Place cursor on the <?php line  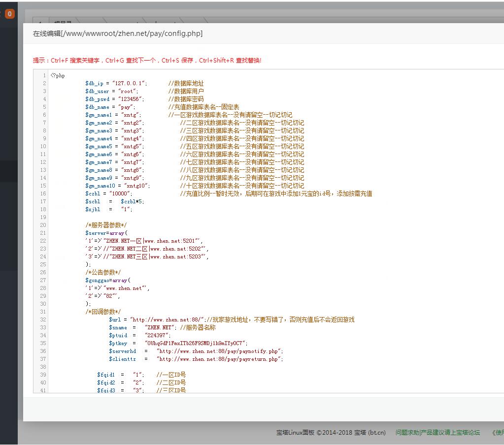coord(58,76)
